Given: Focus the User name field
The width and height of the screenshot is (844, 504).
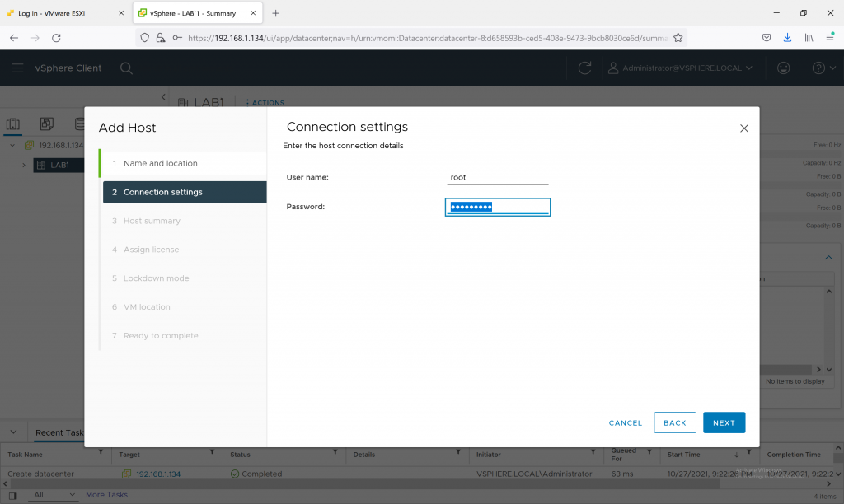Looking at the screenshot, I should point(497,177).
